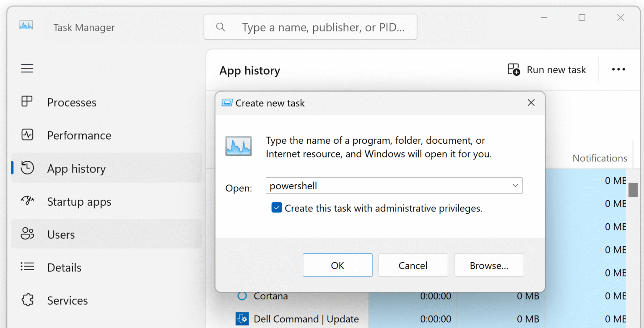Toggle administrative privileges checkbox
This screenshot has height=328, width=644.
(x=277, y=207)
